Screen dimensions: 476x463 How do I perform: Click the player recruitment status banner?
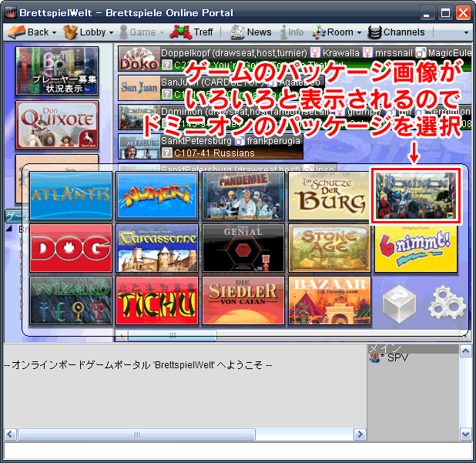pyautogui.click(x=57, y=70)
